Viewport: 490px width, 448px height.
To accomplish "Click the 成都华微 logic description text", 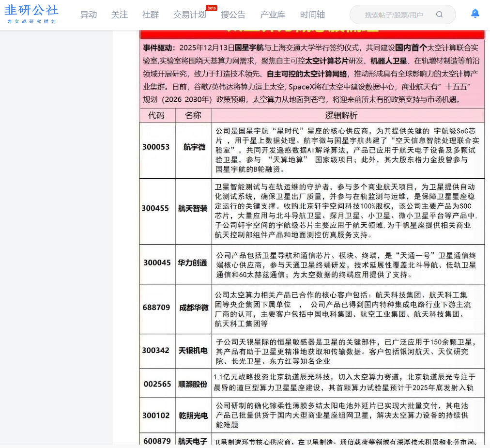I will click(x=343, y=309).
